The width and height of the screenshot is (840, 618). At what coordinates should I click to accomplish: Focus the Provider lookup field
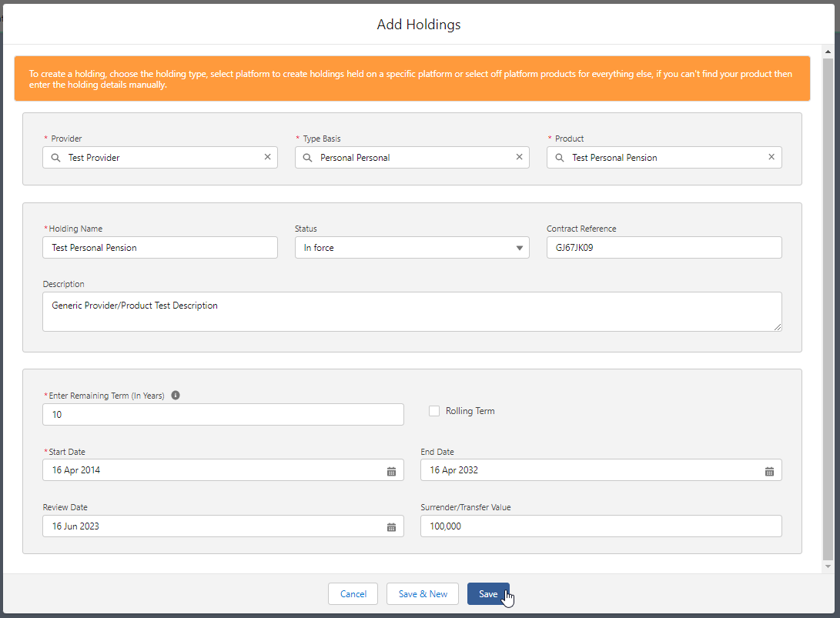pyautogui.click(x=160, y=158)
